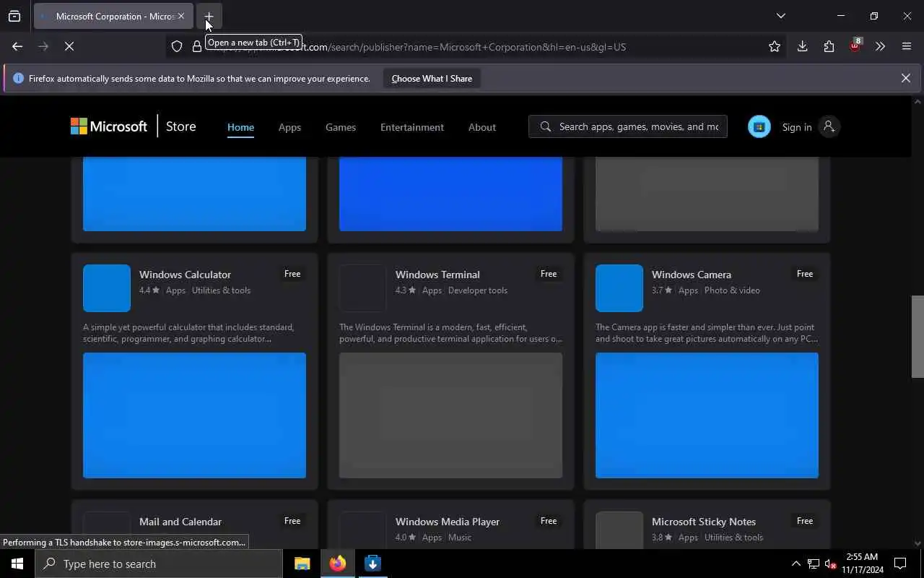Click the Microsoft Store app badge icon
924x578 pixels.
(759, 126)
